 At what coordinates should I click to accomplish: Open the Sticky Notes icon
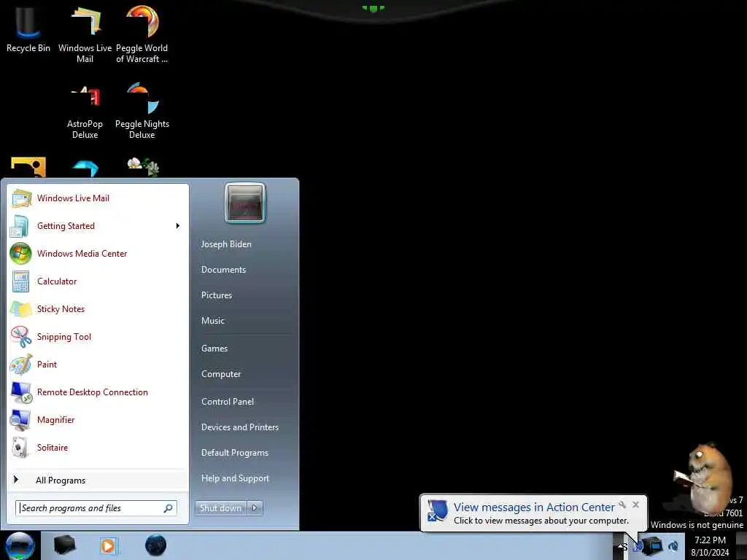[x=20, y=309]
